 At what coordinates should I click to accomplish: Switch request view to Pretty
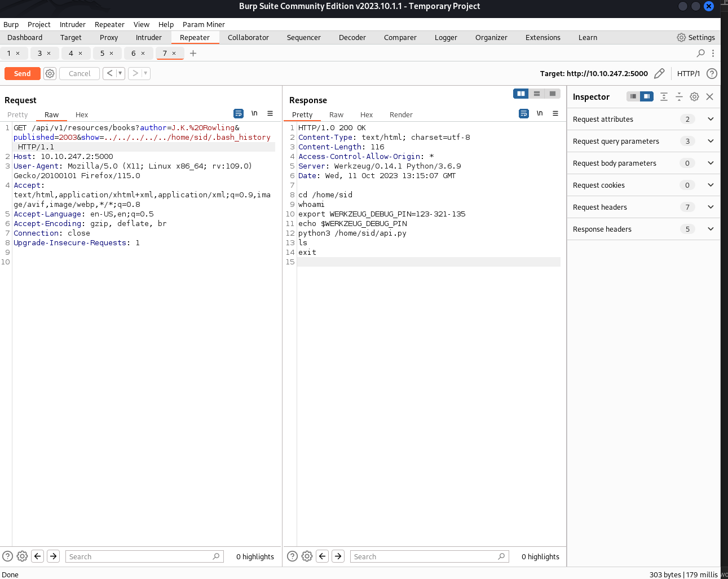click(x=17, y=114)
